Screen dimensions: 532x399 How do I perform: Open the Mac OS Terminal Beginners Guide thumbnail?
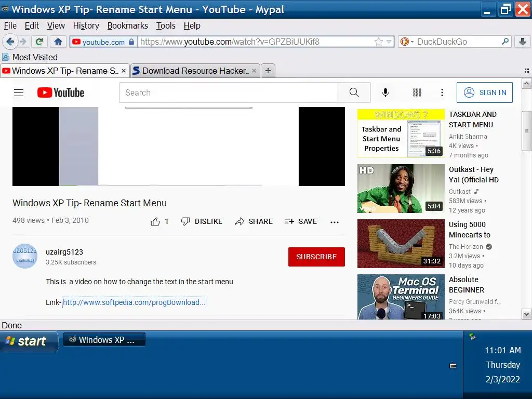pyautogui.click(x=401, y=297)
